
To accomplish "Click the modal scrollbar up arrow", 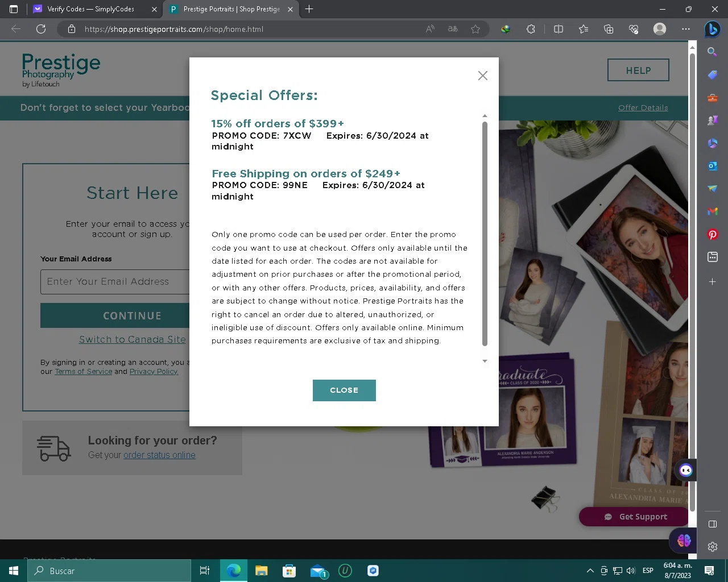I will click(485, 116).
